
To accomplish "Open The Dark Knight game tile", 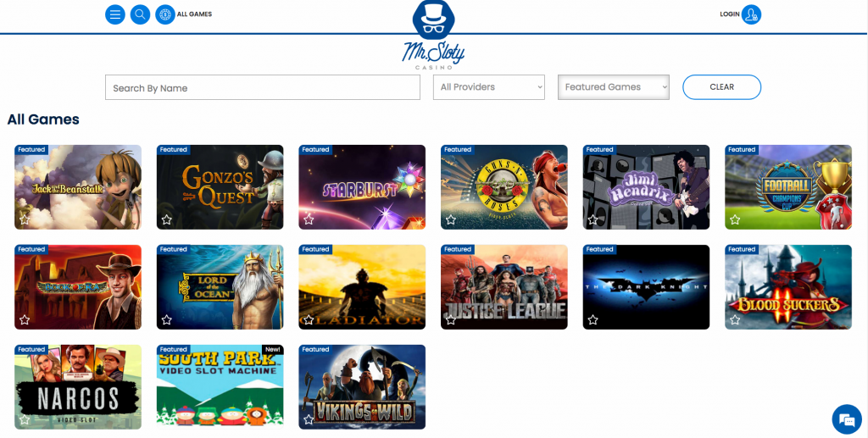I will tap(646, 287).
